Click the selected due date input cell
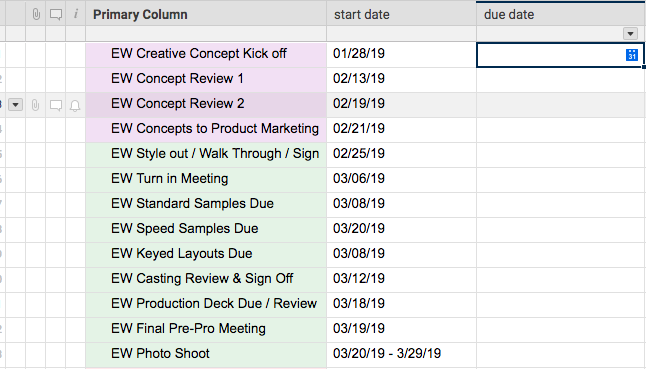This screenshot has width=646, height=369. pyautogui.click(x=560, y=55)
